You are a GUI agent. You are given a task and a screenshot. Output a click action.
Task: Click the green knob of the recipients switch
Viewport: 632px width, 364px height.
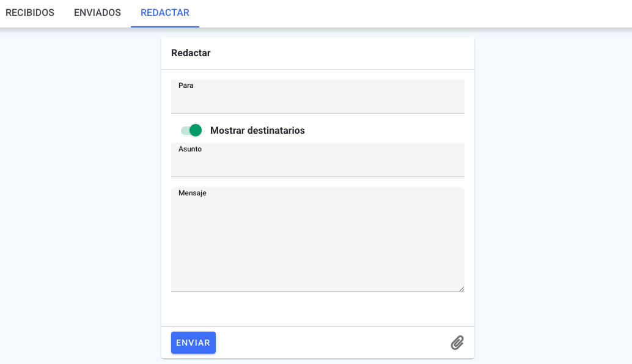click(196, 130)
